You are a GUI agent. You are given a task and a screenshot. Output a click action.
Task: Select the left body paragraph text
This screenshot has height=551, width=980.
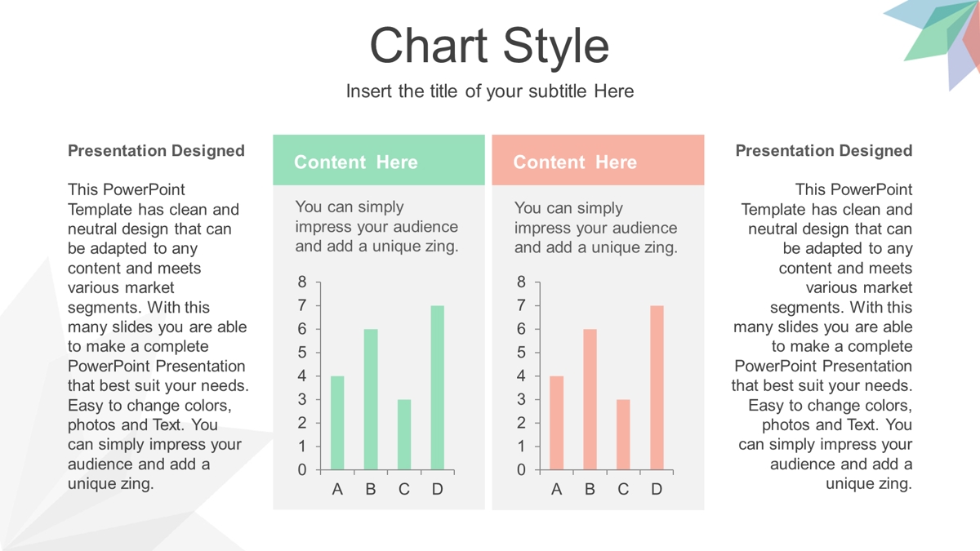[158, 336]
